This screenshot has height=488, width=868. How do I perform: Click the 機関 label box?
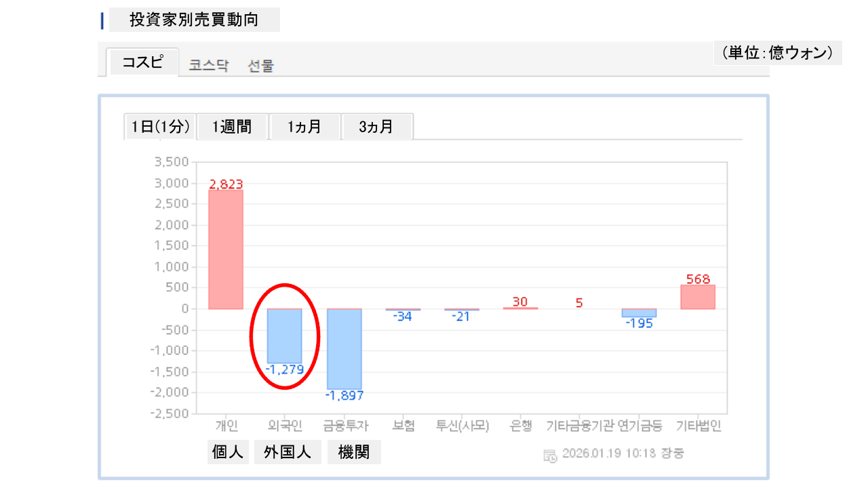354,452
